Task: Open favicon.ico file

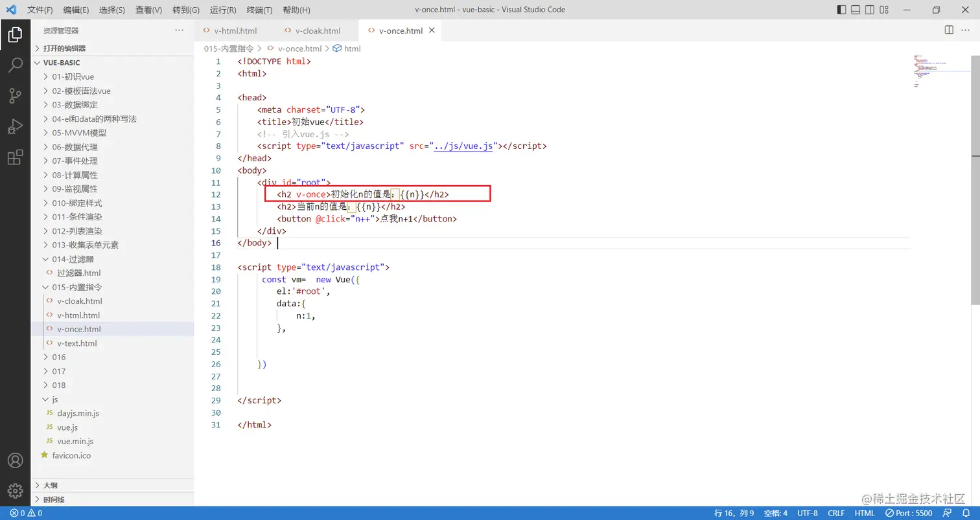Action: pos(113,455)
